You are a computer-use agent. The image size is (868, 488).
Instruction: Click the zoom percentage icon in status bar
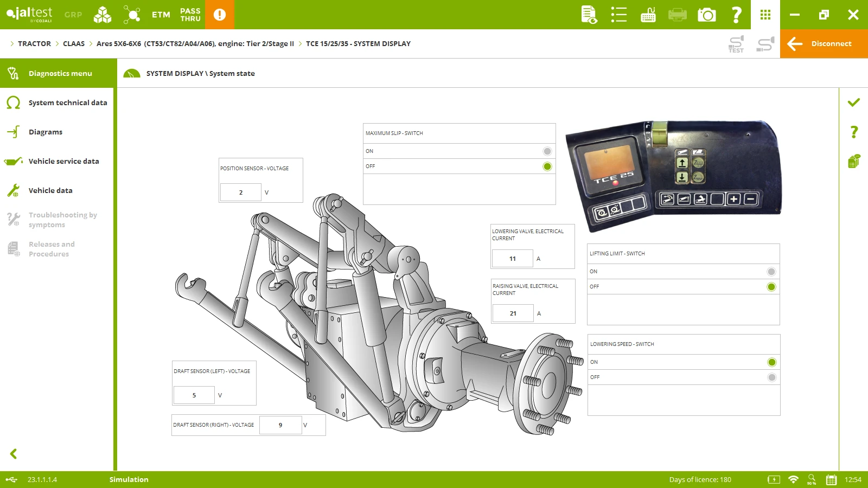tap(812, 479)
